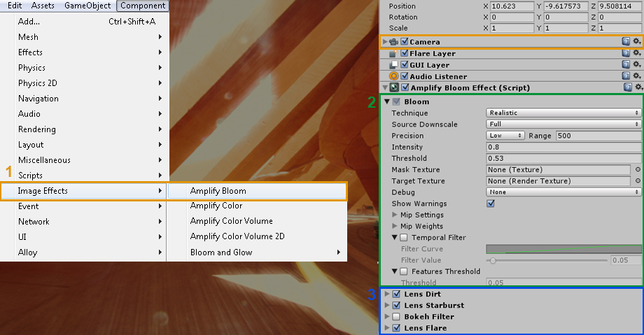Open the Technique dropdown set to Realistic
The height and width of the screenshot is (335, 644).
[x=563, y=113]
